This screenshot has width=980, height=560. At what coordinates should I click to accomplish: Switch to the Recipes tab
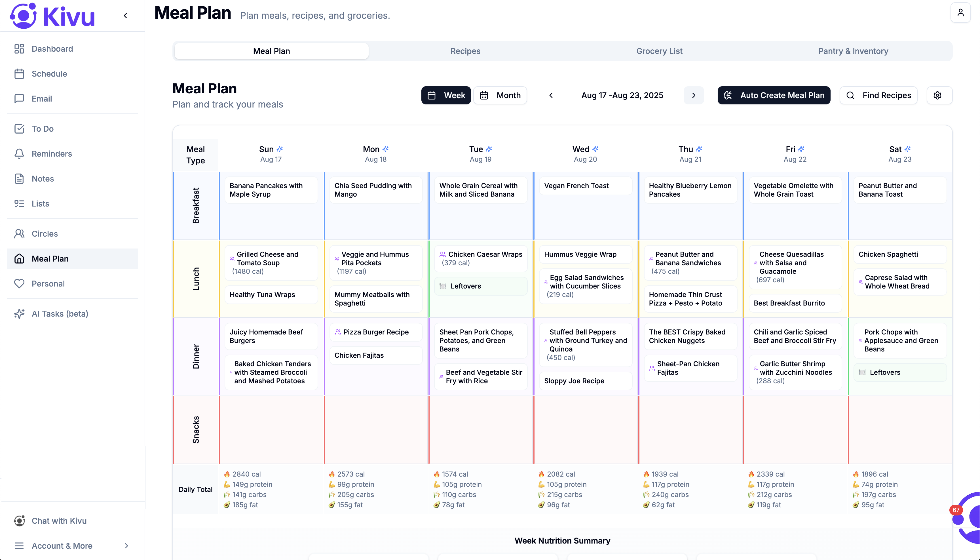[465, 51]
